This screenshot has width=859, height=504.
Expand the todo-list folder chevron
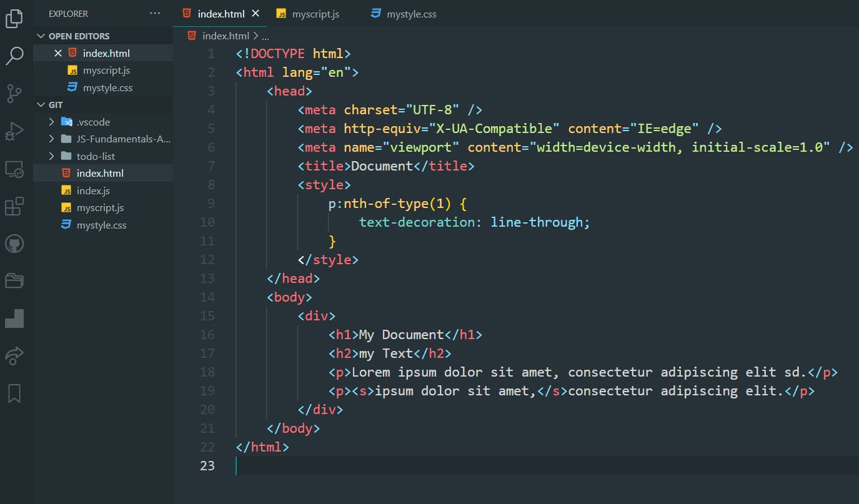(52, 156)
